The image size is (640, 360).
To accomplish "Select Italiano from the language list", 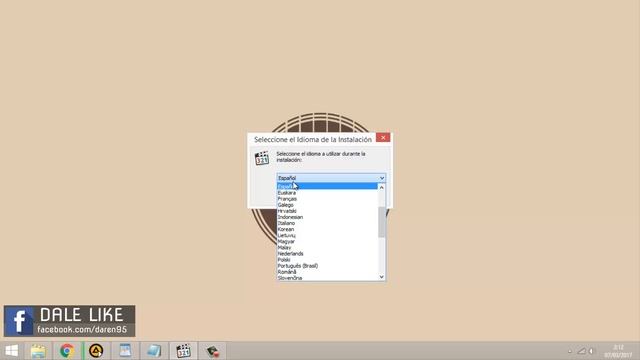I will (327, 223).
